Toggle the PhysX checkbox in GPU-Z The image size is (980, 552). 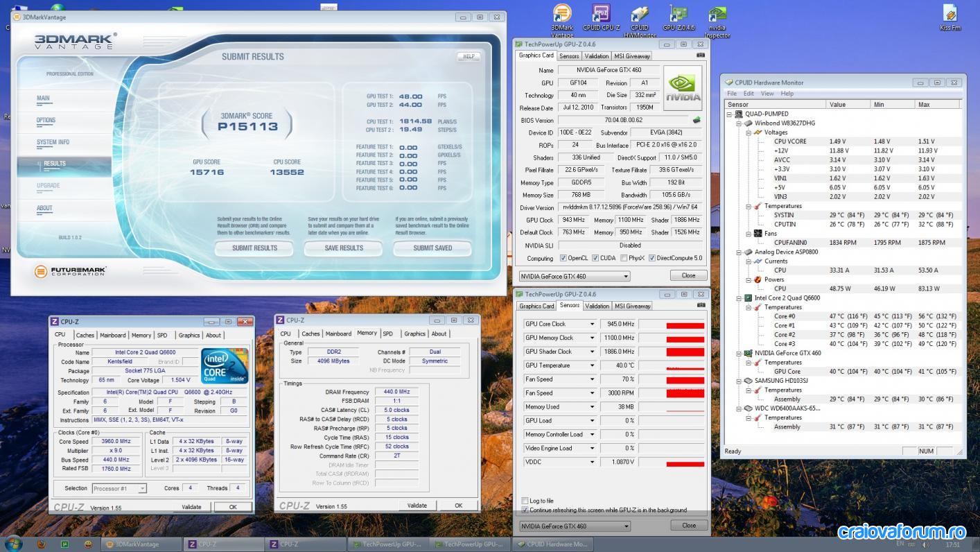624,258
